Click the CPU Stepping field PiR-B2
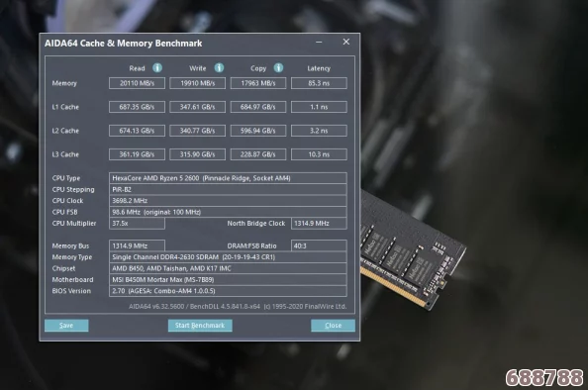The height and width of the screenshot is (390, 588). (x=228, y=189)
